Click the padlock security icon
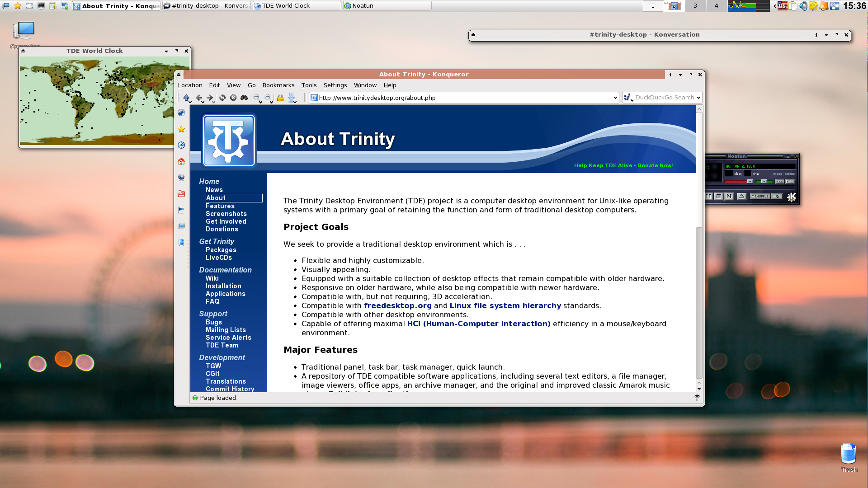The height and width of the screenshot is (488, 868). point(280,98)
